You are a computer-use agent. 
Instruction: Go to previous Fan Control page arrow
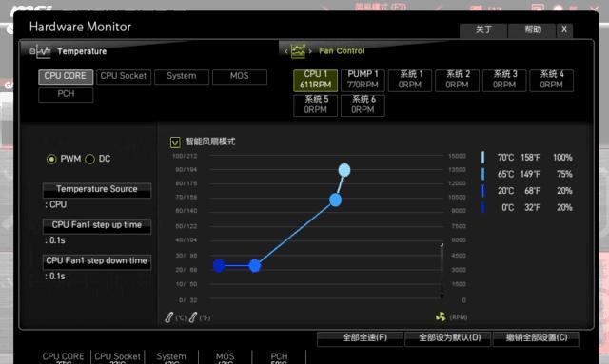pyautogui.click(x=286, y=51)
